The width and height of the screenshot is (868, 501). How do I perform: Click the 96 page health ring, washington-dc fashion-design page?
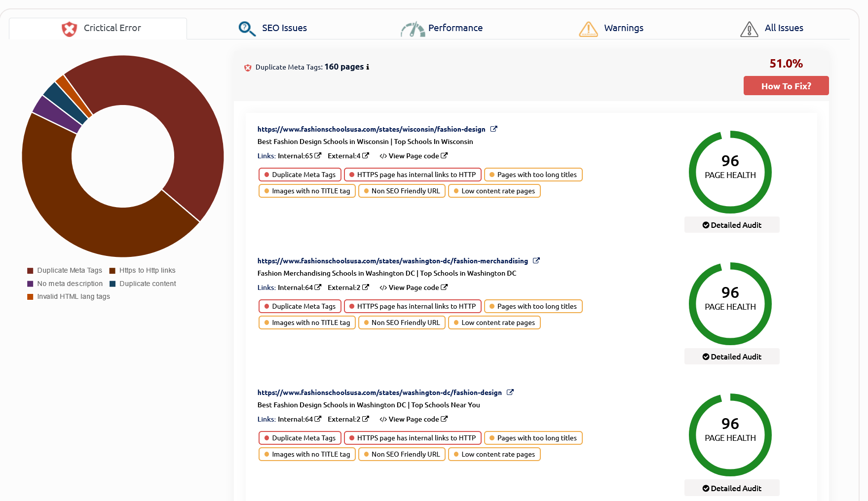pos(730,435)
